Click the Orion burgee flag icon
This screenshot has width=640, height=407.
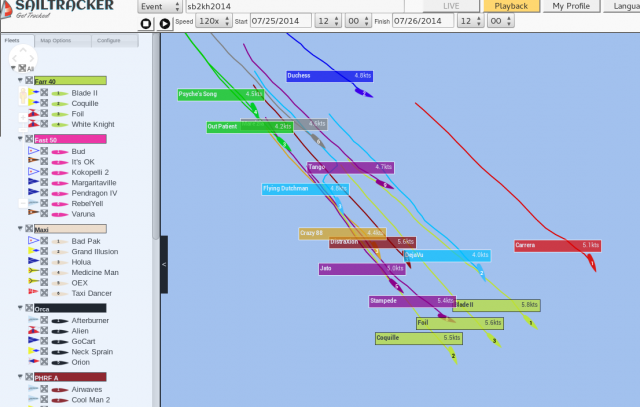tap(33, 361)
